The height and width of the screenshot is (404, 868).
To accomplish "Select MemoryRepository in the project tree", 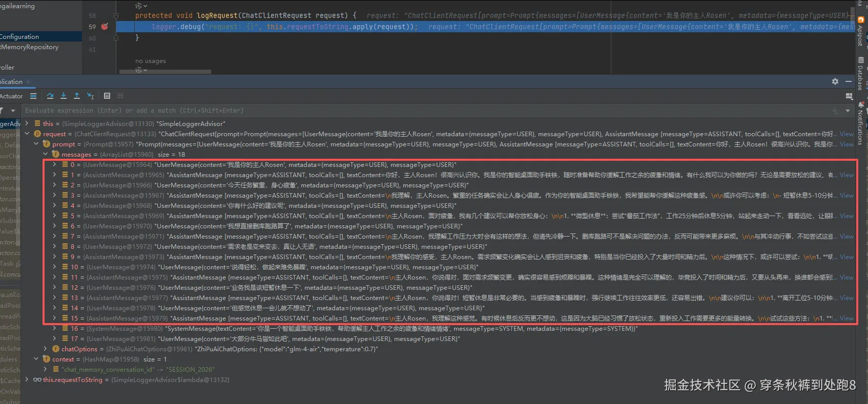I will [x=29, y=47].
